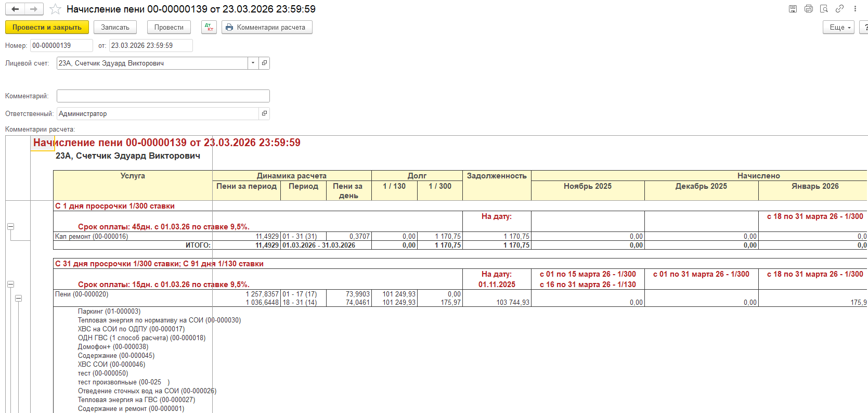This screenshot has width=868, height=413.
Task: Add document to favorites with star
Action: (55, 9)
